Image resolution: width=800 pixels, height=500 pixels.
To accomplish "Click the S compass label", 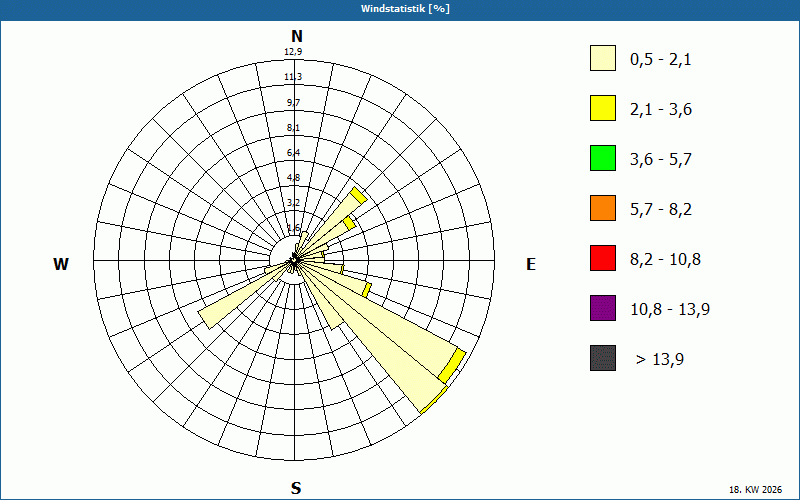I will pos(296,488).
